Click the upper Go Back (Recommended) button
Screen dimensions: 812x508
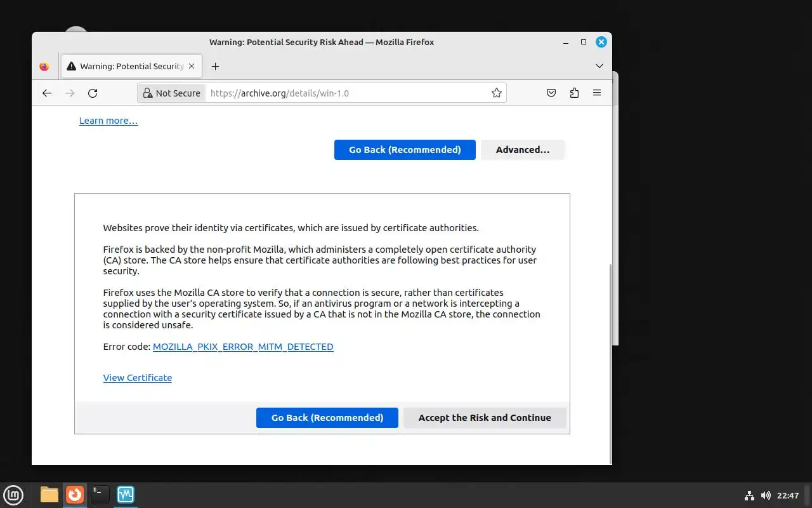point(405,150)
